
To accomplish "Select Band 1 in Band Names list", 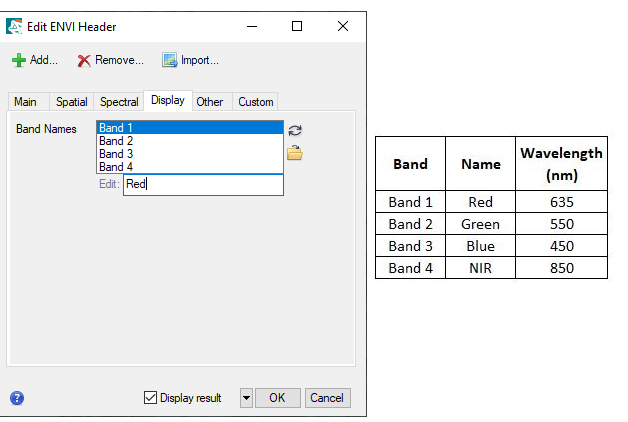I will tap(190, 128).
